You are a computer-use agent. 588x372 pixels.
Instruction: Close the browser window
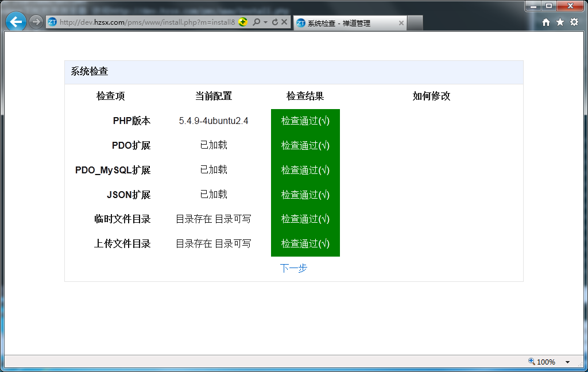[570, 6]
